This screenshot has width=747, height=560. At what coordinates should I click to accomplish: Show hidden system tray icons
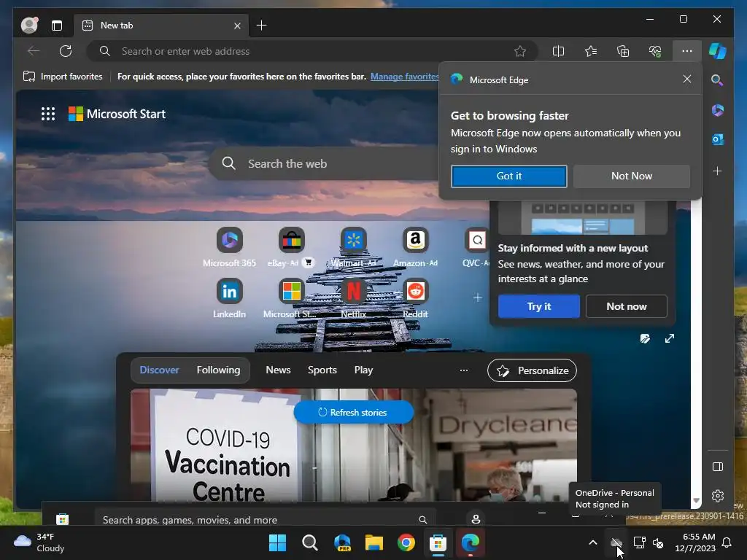[x=592, y=542]
